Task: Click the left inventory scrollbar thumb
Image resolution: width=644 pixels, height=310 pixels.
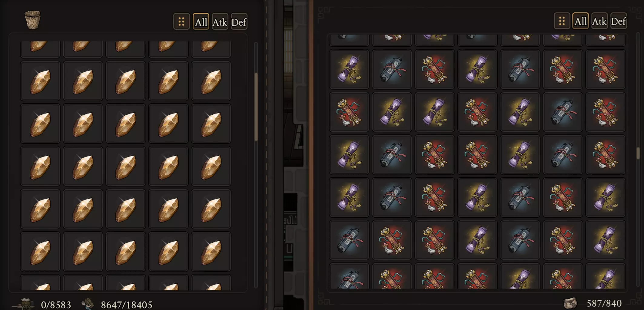Action: tap(256, 107)
